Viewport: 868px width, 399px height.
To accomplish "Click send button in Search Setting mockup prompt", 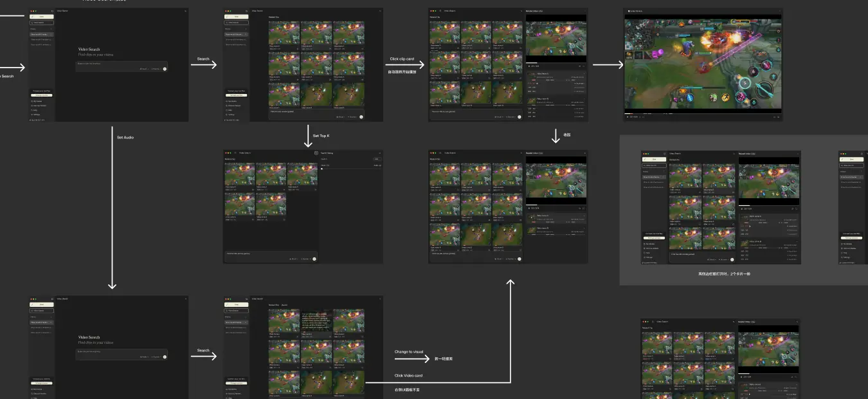I will pyautogui.click(x=314, y=259).
